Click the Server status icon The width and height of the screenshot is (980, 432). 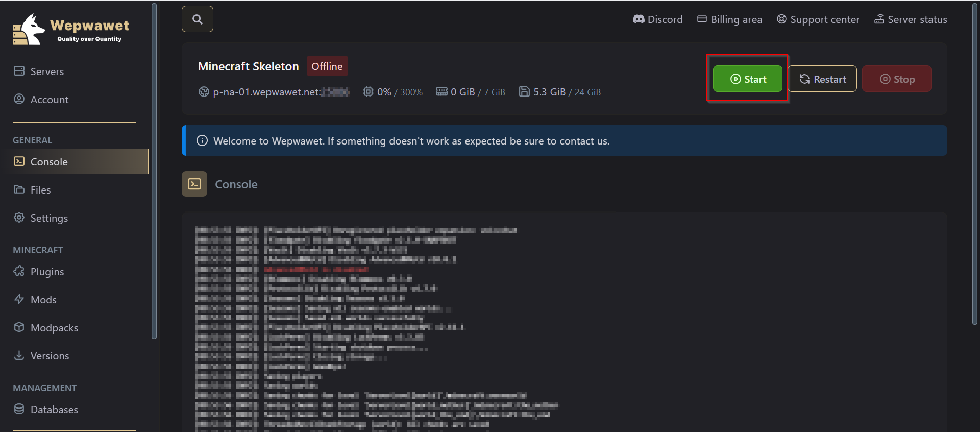coord(879,19)
